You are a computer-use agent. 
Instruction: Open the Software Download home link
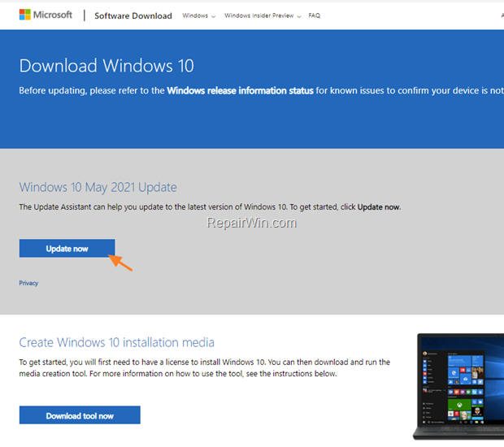[x=133, y=15]
